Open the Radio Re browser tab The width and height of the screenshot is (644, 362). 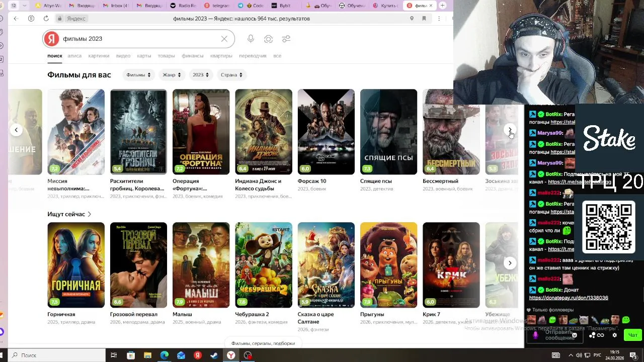click(x=183, y=6)
